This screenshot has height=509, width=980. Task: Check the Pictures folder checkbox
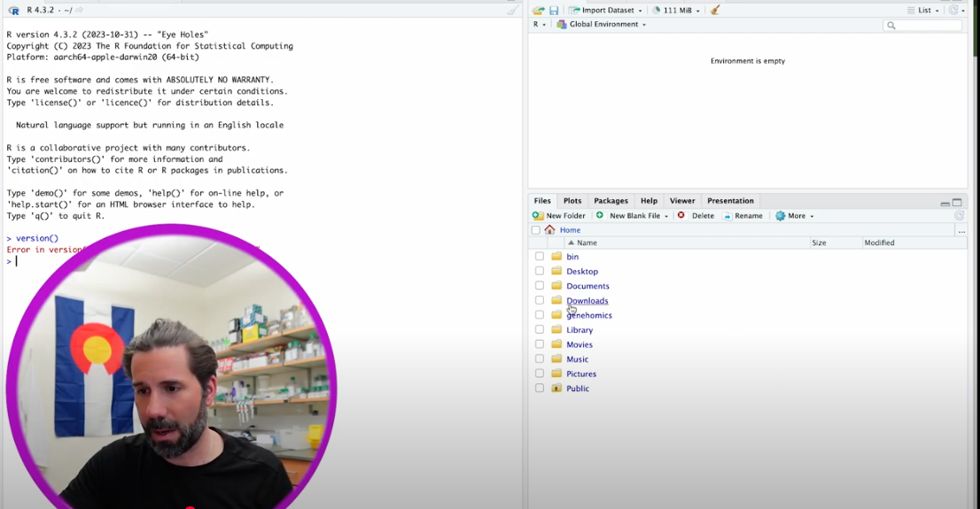[x=540, y=374]
